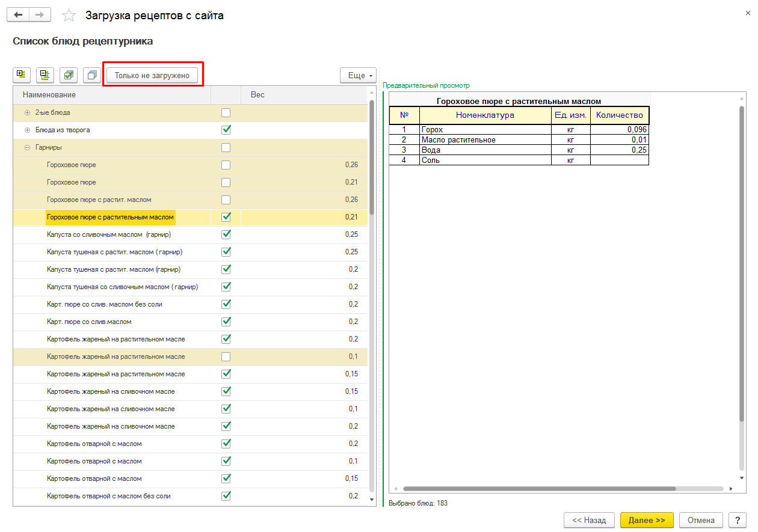Click the preview horizontal scrollbar thumb
This screenshot has width=758, height=532.
[539, 489]
